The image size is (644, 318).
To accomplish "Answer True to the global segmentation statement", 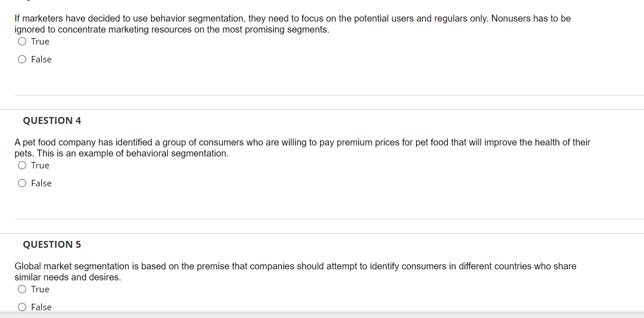I will coord(22,289).
